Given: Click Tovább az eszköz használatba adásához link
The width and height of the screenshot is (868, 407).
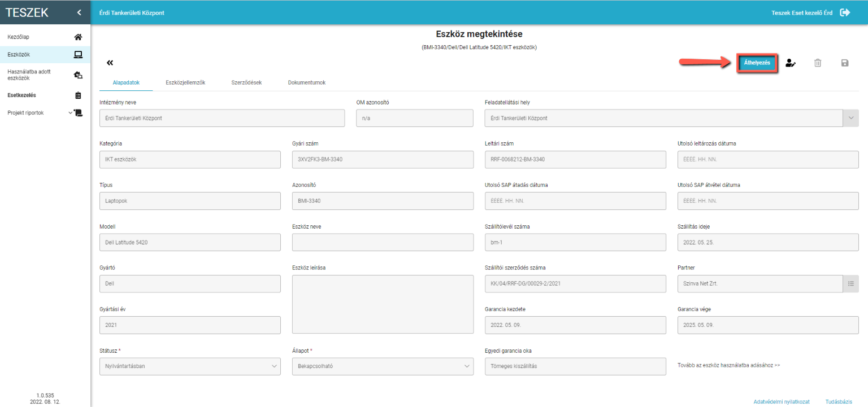Looking at the screenshot, I should (728, 365).
